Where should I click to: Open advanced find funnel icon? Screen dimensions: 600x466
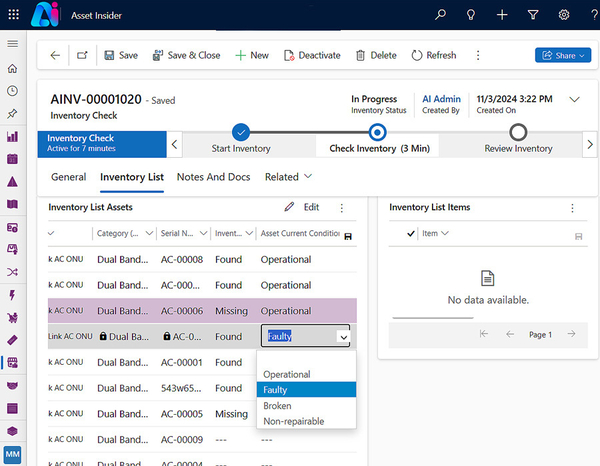coord(533,15)
